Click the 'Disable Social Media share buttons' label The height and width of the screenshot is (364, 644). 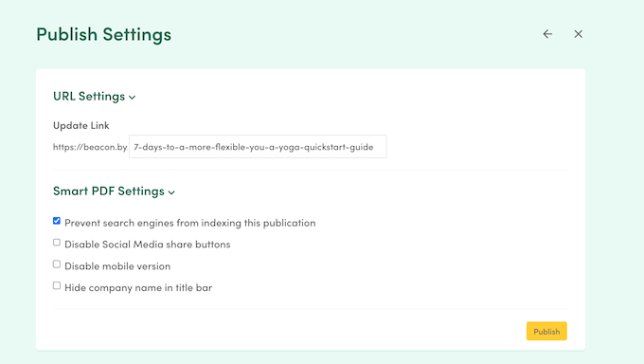click(148, 245)
